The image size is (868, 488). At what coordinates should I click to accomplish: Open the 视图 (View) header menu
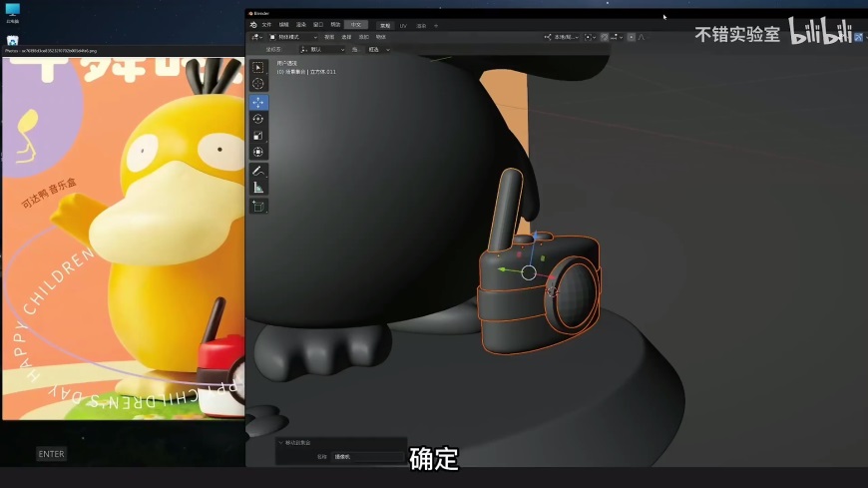coord(329,37)
